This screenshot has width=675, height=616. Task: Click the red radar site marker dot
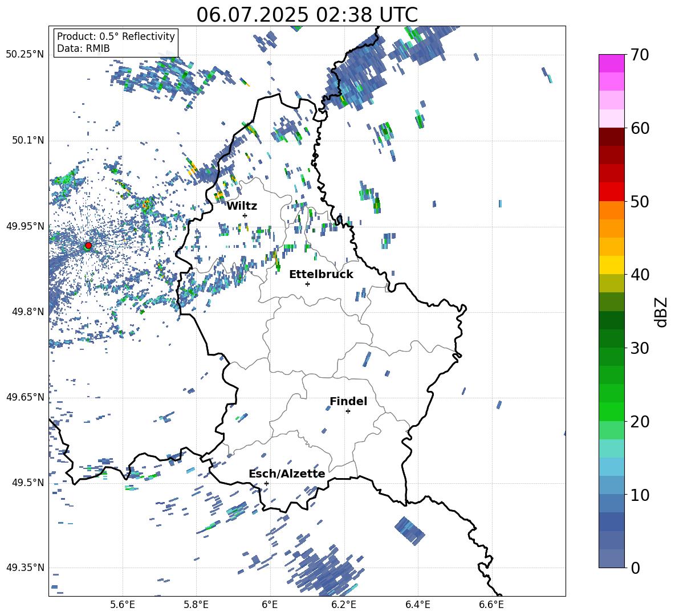[x=88, y=245]
